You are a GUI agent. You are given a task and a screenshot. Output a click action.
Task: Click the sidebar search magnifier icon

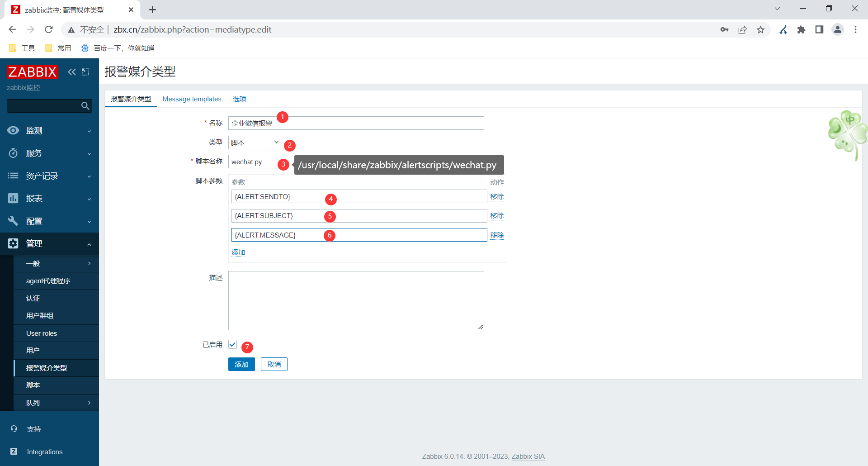point(85,106)
